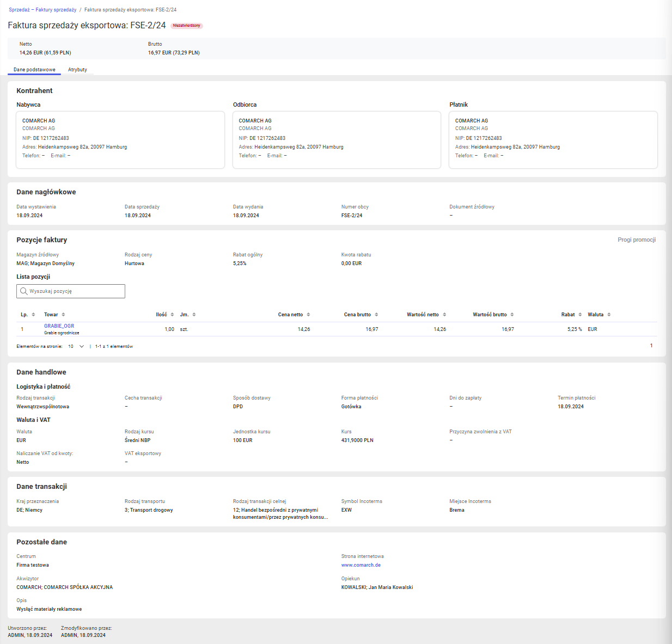Sort by Towar column arrows

pos(63,315)
